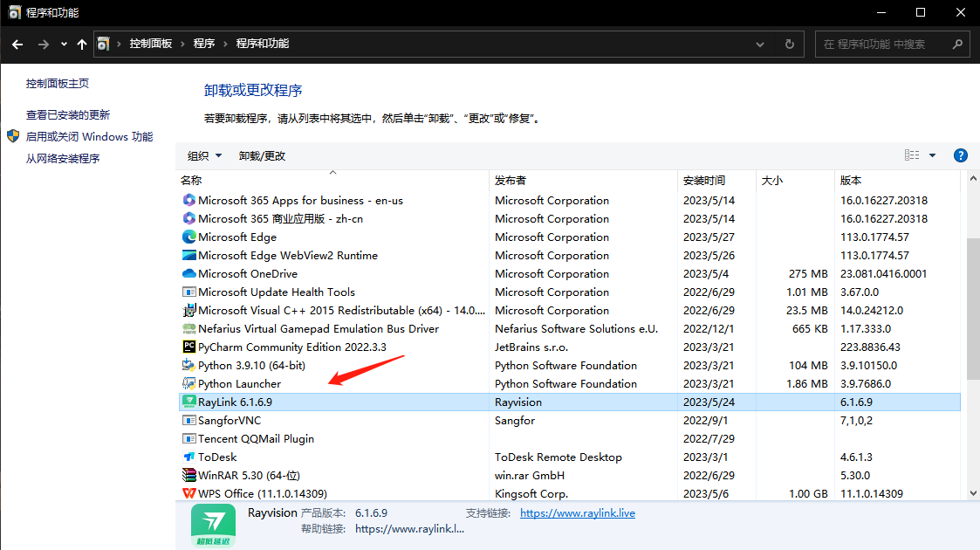
Task: Click the help link https://www.raylink.l...
Action: click(409, 529)
